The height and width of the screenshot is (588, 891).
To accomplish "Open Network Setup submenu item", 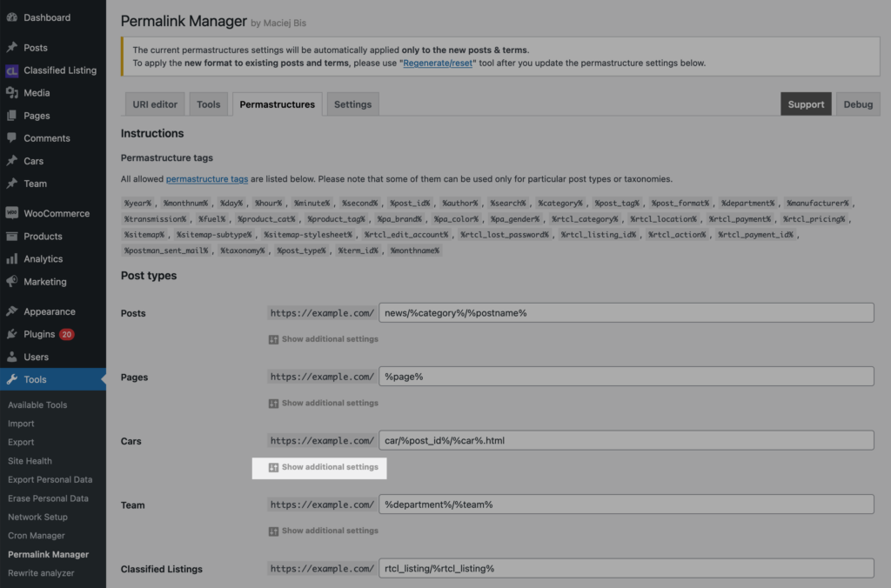I will 37,517.
